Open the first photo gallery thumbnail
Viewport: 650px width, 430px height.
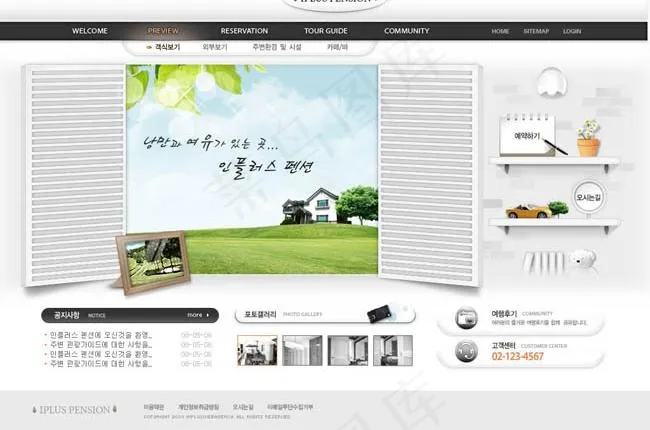(257, 350)
